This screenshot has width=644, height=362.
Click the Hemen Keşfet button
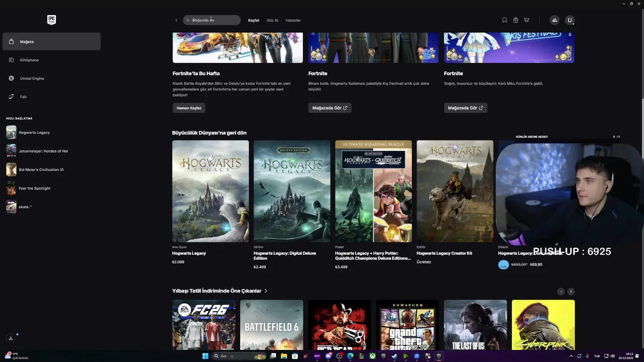tap(189, 108)
